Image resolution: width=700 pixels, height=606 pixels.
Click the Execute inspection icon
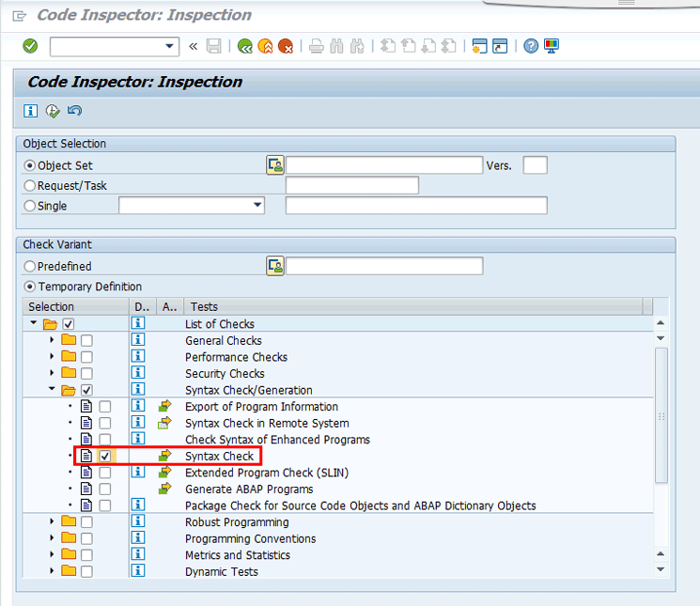(53, 111)
